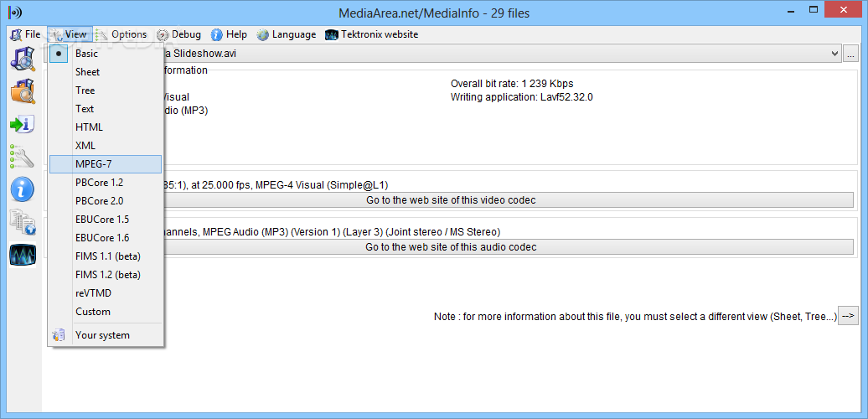Click the MediaInfo logo in title bar
Screen dimensions: 868x419
tap(15, 13)
